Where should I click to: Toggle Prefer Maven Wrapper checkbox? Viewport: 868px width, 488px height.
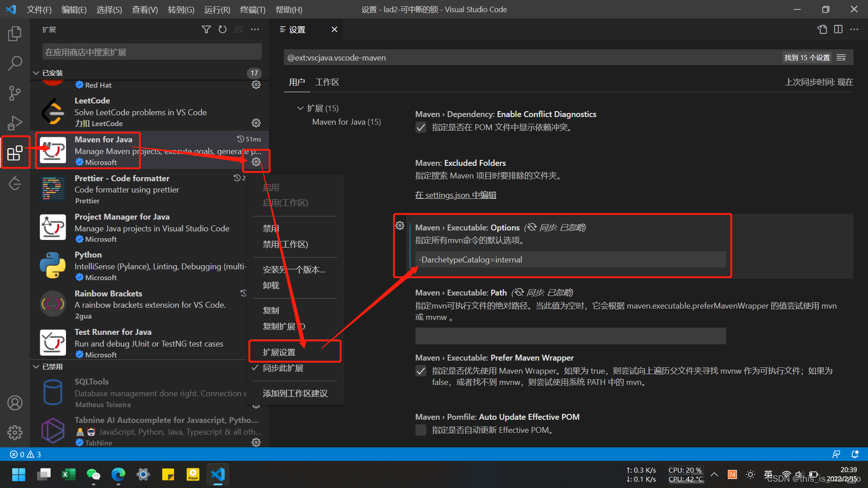click(x=421, y=371)
